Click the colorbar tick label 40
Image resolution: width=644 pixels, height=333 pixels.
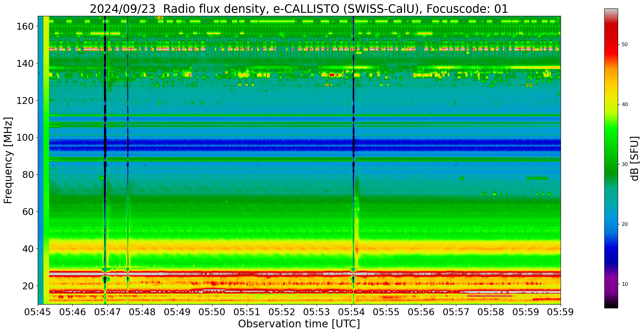tap(625, 105)
